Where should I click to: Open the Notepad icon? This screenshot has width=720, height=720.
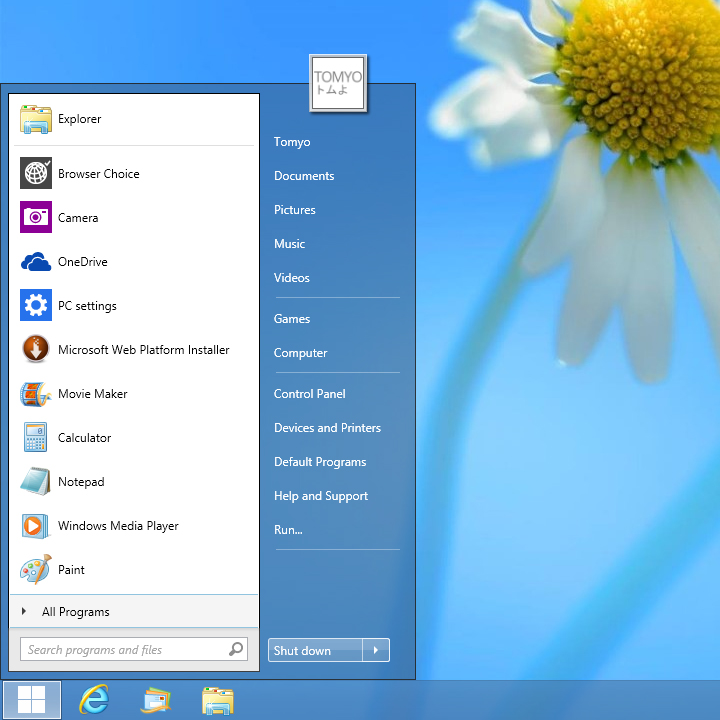[x=36, y=482]
